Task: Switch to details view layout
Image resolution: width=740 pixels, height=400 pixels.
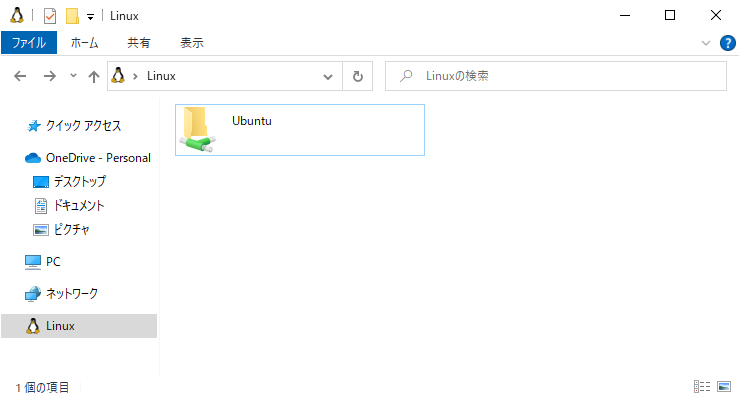Action: 702,387
